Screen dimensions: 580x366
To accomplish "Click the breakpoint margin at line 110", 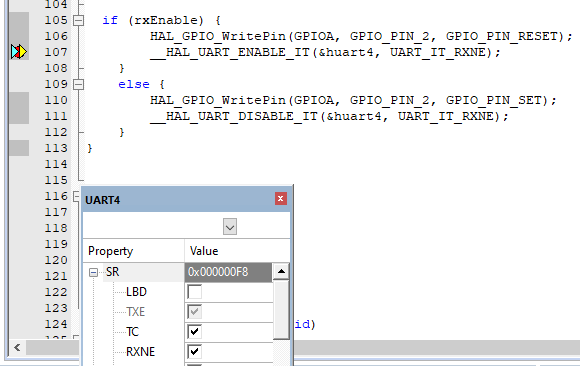I will 19,100.
